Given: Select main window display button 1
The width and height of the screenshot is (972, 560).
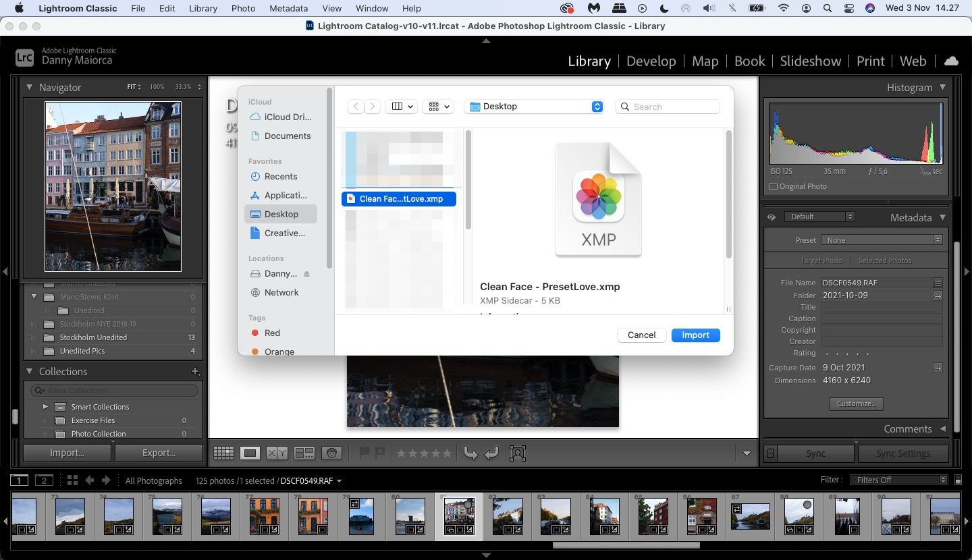Looking at the screenshot, I should click(20, 480).
